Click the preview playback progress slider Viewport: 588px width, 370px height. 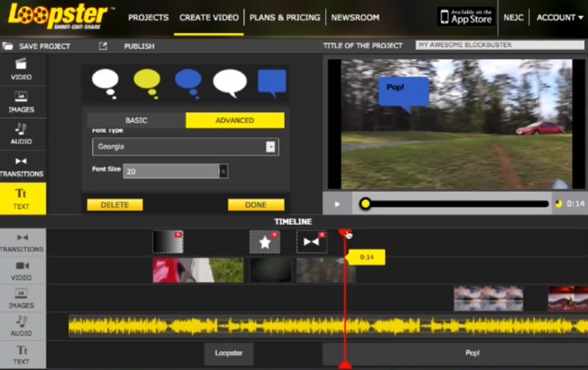coord(456,204)
